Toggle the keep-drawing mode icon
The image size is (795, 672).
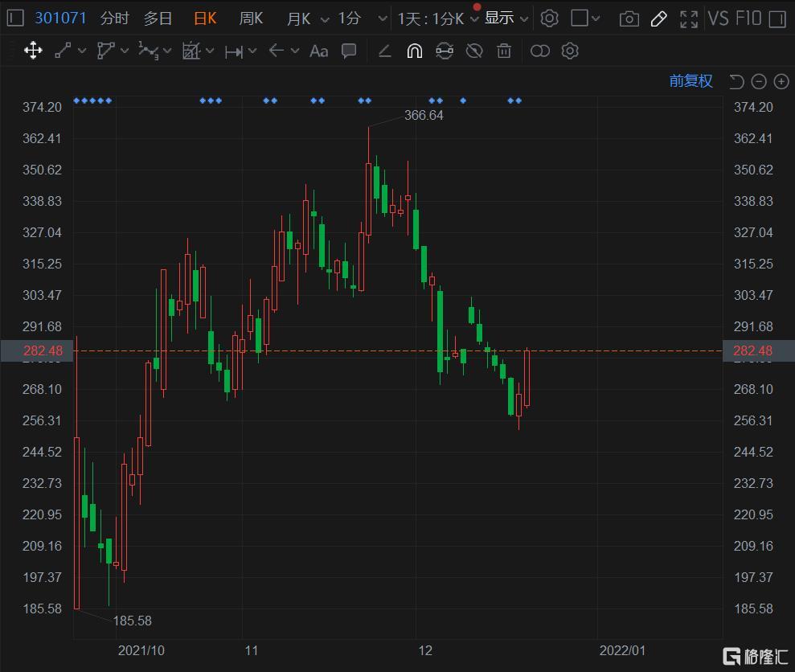(445, 51)
